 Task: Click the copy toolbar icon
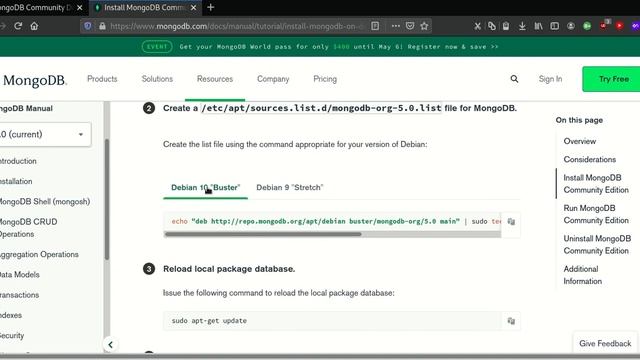(491, 26)
